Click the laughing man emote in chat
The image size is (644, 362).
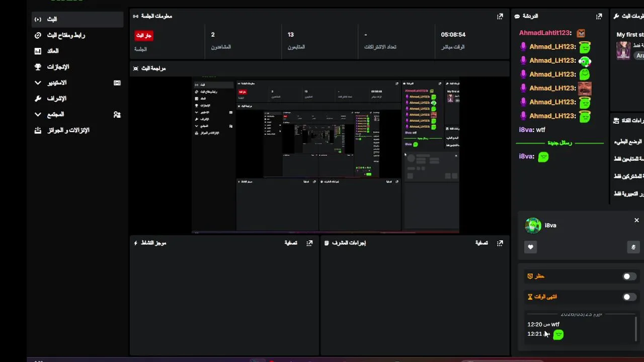[x=584, y=88]
